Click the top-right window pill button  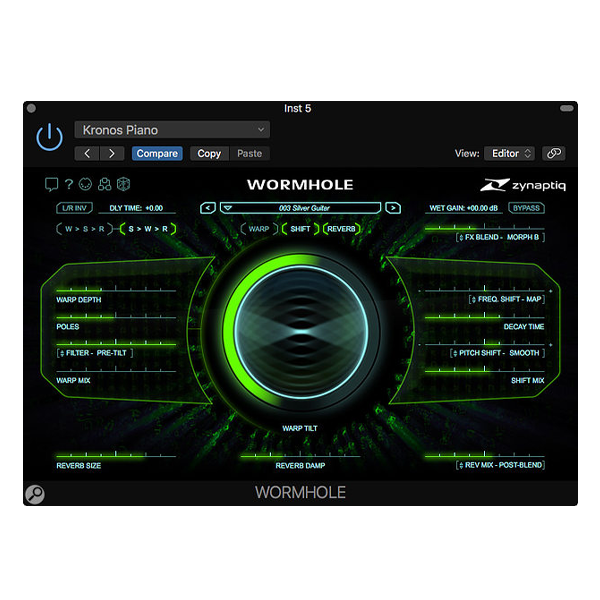[566, 108]
